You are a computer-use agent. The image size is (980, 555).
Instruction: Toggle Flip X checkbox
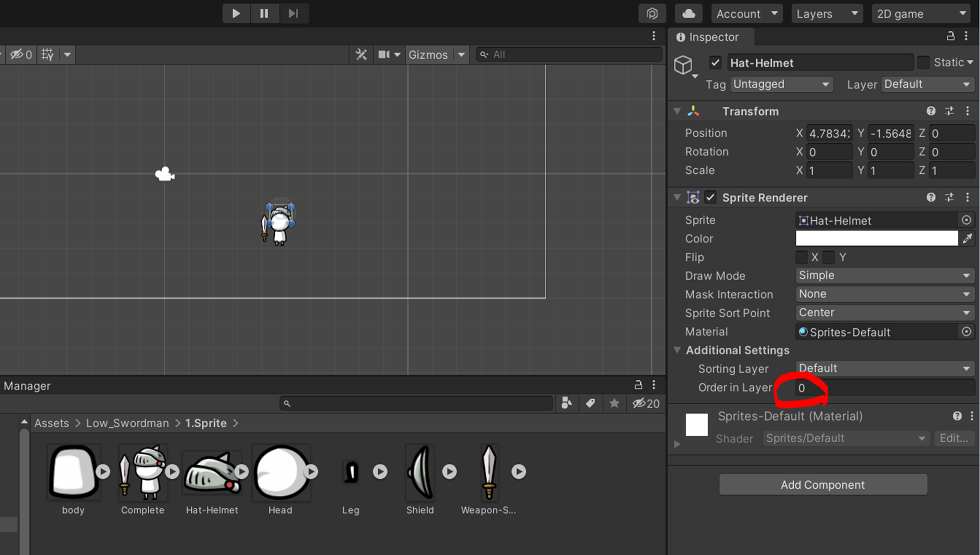(802, 257)
